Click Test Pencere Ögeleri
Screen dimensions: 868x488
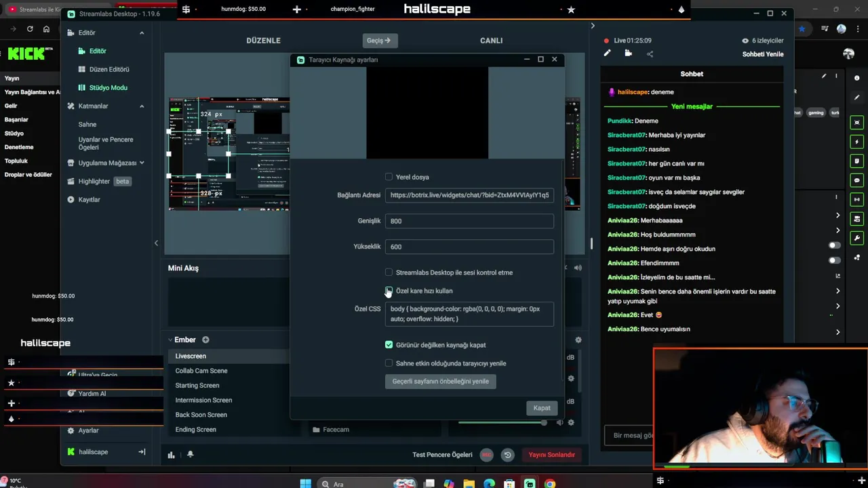pyautogui.click(x=442, y=455)
